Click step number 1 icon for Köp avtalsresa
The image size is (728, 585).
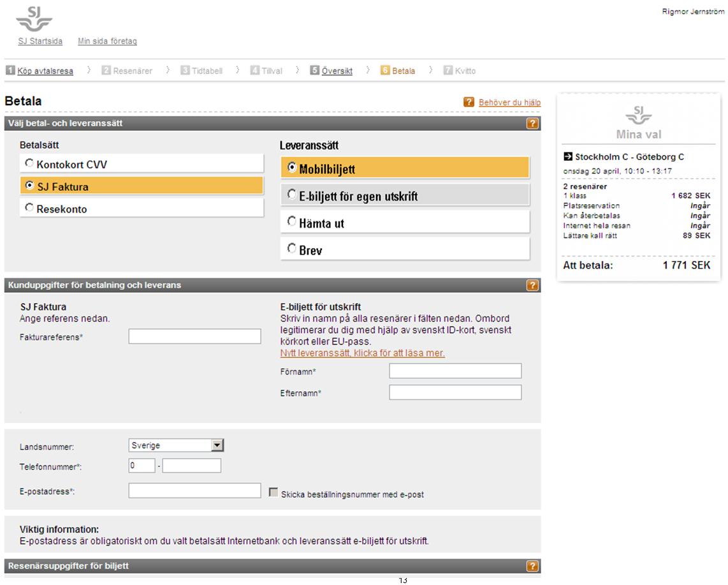[x=10, y=70]
